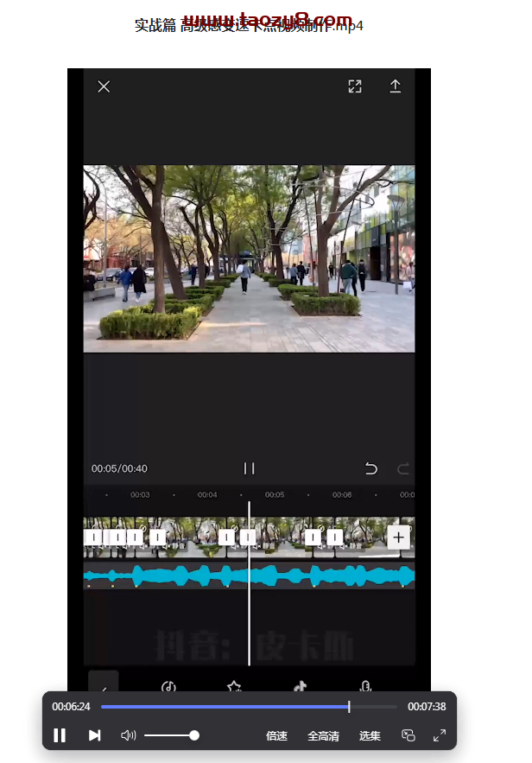This screenshot has height=763, width=532.
Task: Click the redo arrow in editor
Action: [x=402, y=468]
